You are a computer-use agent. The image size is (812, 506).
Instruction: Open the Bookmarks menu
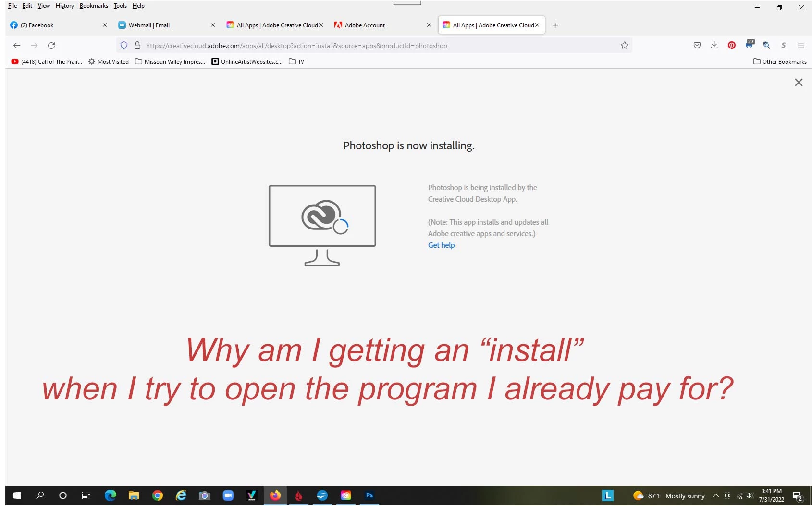(x=94, y=6)
